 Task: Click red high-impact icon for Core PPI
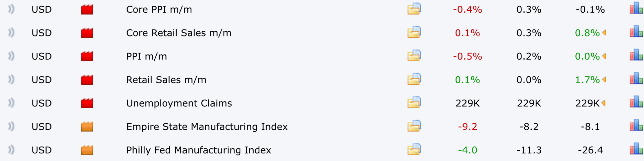pos(87,10)
